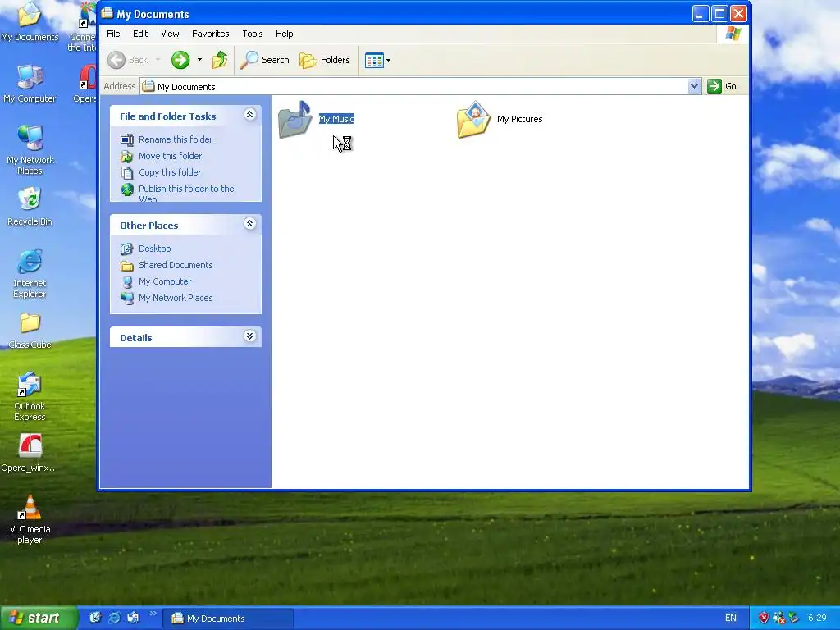Viewport: 840px width, 630px height.
Task: Expand the Address bar dropdown
Action: [694, 86]
